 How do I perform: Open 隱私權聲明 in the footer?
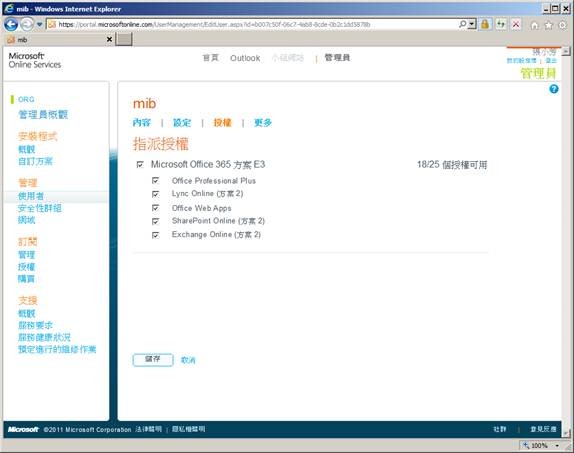[x=188, y=429]
